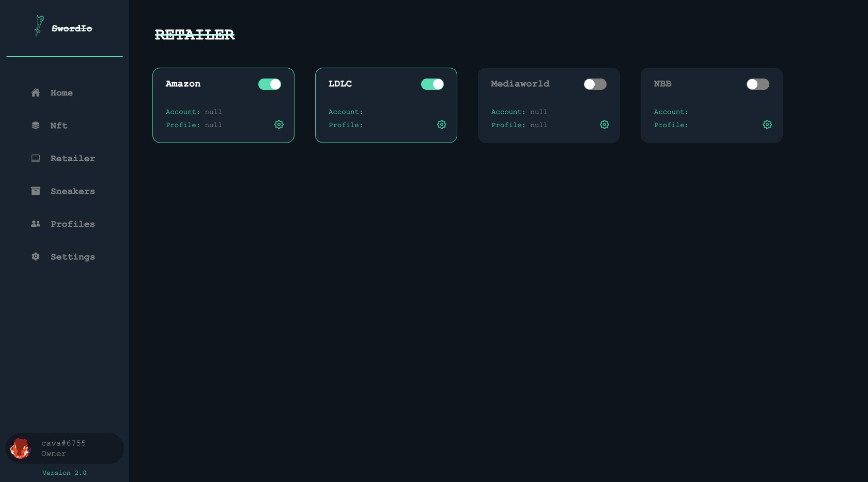Open the Settings menu entry
The width and height of the screenshot is (868, 482).
click(x=72, y=257)
